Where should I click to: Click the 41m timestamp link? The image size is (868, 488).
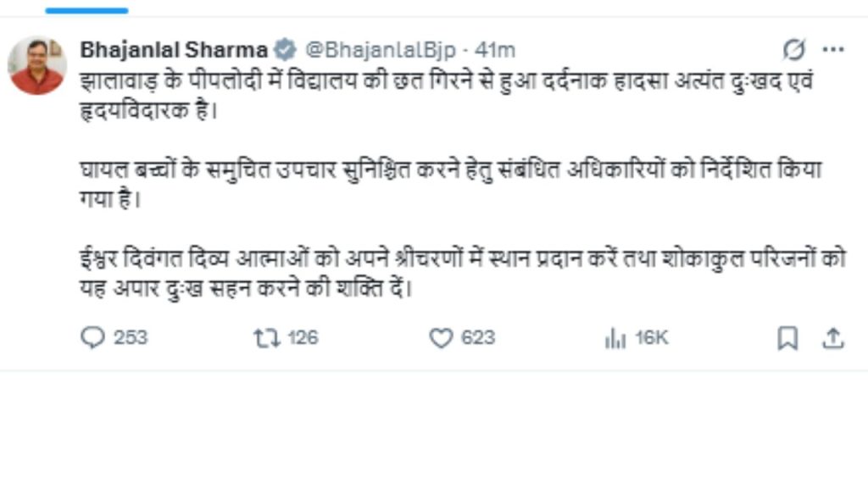(x=496, y=50)
